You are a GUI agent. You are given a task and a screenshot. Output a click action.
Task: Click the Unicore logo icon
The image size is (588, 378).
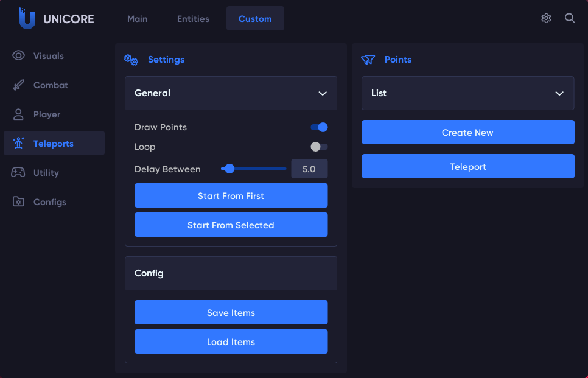pyautogui.click(x=27, y=18)
